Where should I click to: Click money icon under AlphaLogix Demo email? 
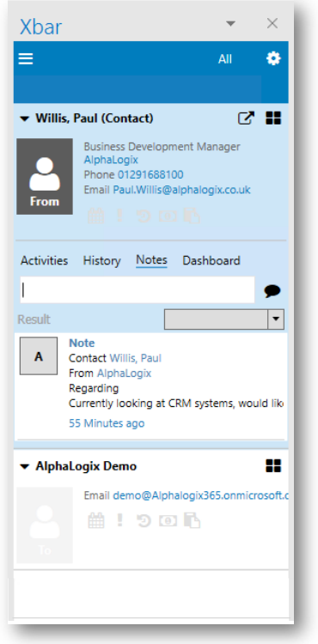(168, 521)
